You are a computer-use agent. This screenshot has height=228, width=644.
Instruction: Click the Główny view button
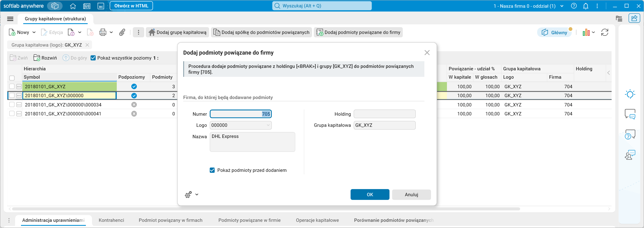click(555, 32)
